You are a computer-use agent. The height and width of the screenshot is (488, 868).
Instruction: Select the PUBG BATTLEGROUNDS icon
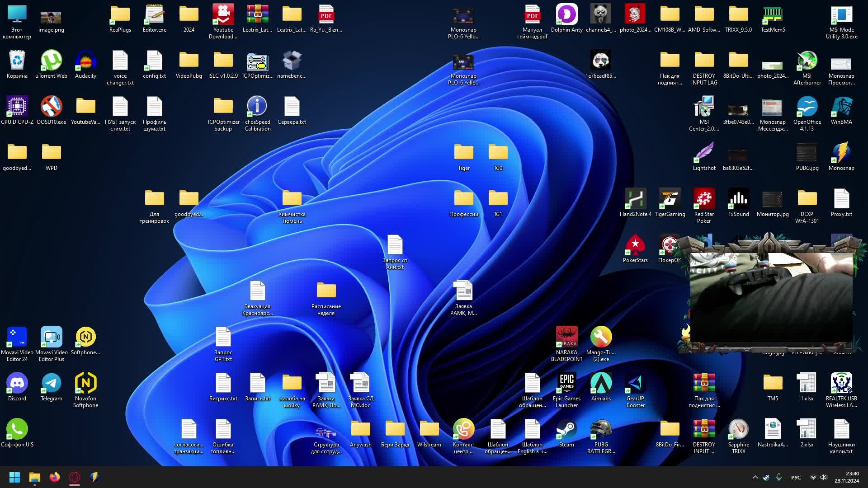601,429
